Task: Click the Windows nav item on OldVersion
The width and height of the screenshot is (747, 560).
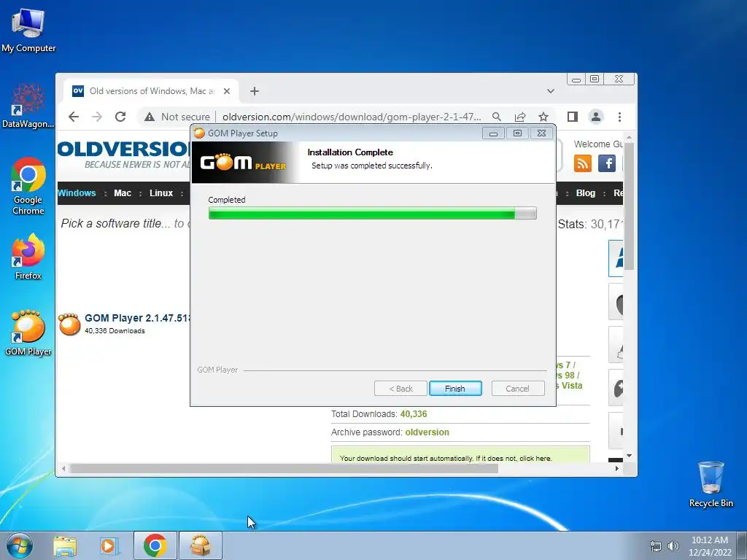Action: [x=77, y=192]
